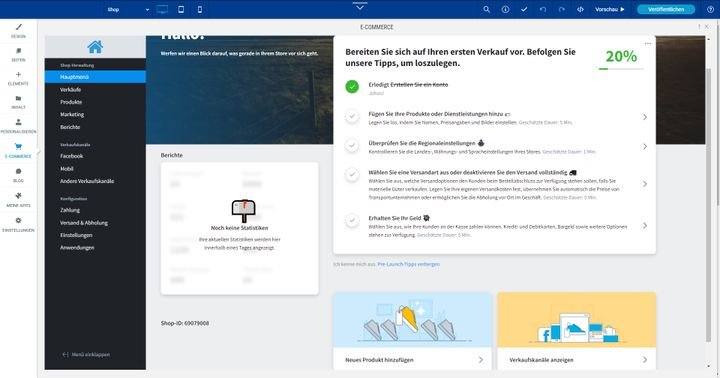Select Hauptmenü in shop menu
720x378 pixels.
point(95,77)
